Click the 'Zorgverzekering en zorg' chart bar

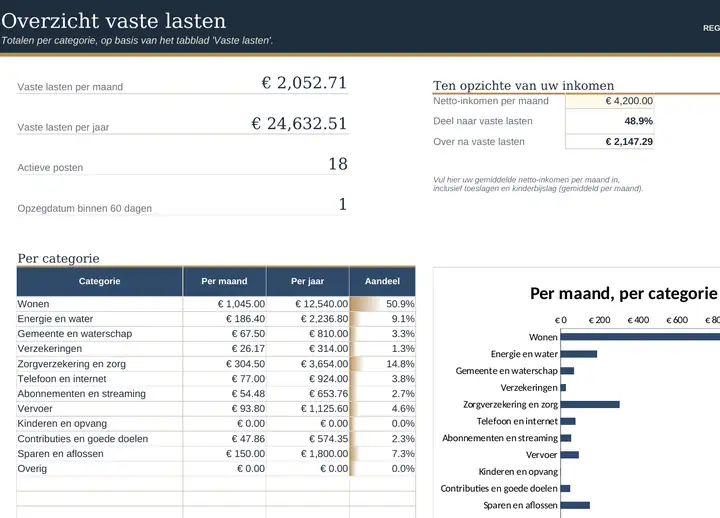[590, 405]
